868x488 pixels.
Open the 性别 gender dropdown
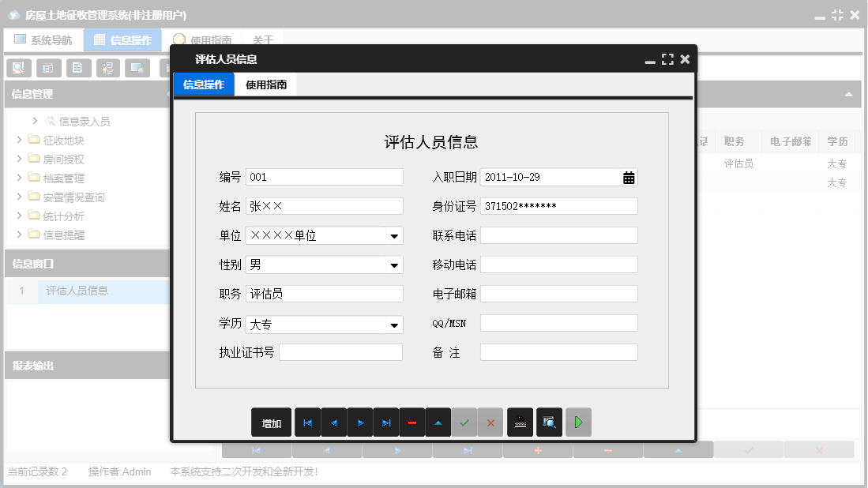(x=396, y=265)
